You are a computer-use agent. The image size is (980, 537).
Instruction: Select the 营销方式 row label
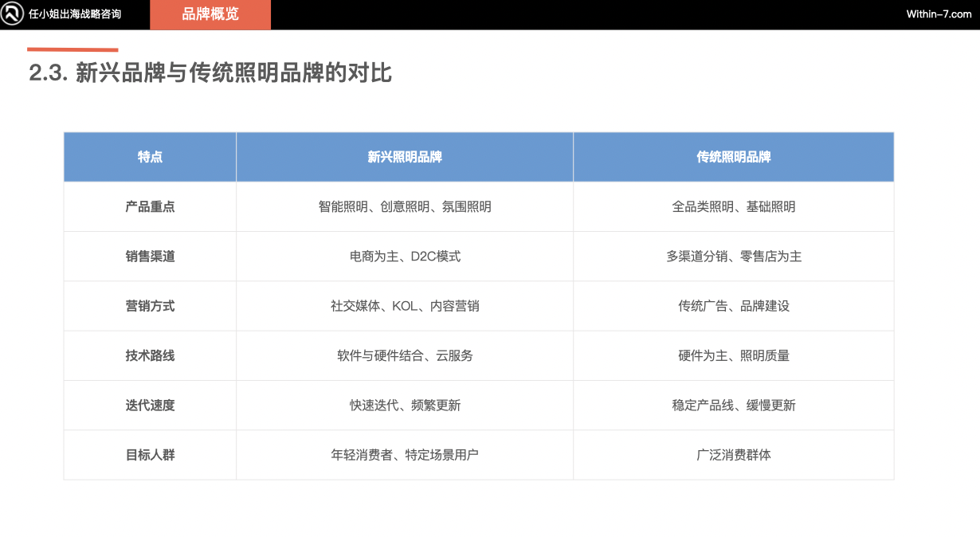[150, 305]
